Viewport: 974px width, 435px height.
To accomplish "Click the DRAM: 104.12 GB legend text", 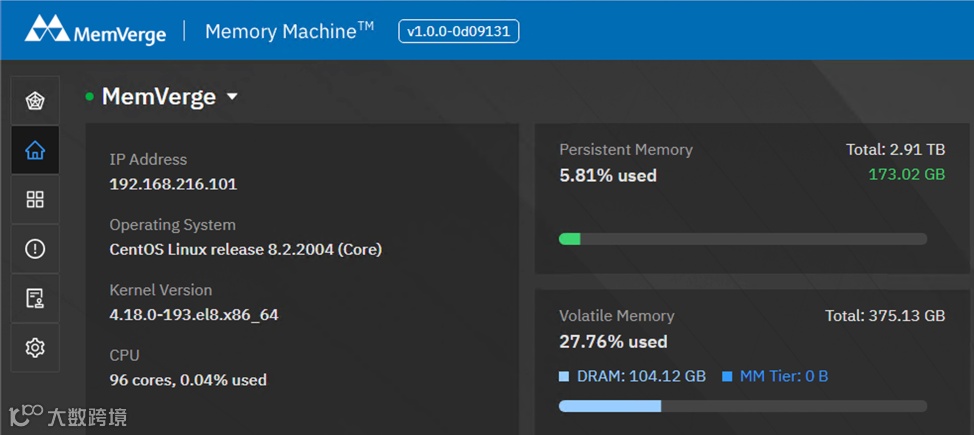I will pos(642,377).
